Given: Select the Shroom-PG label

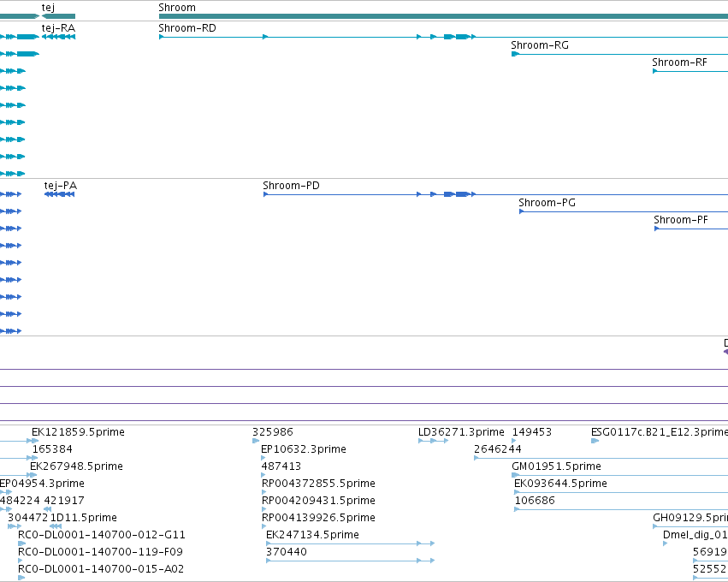Looking at the screenshot, I should (x=547, y=203).
